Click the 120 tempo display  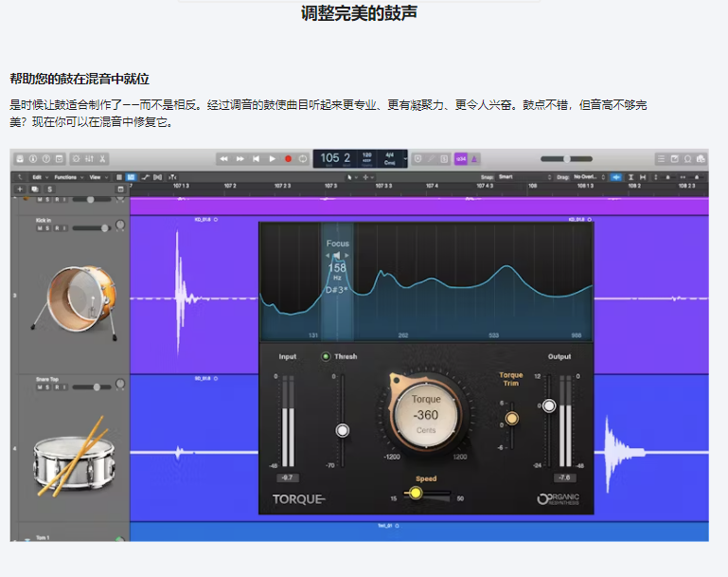tap(366, 158)
